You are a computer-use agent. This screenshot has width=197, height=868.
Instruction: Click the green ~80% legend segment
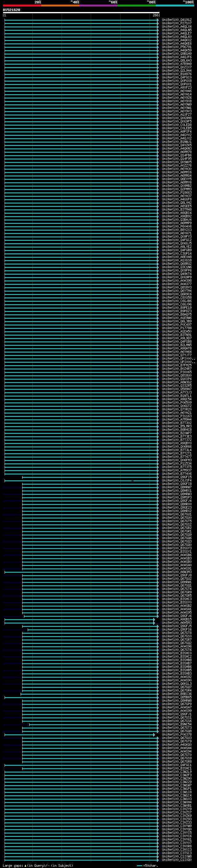[136, 6]
